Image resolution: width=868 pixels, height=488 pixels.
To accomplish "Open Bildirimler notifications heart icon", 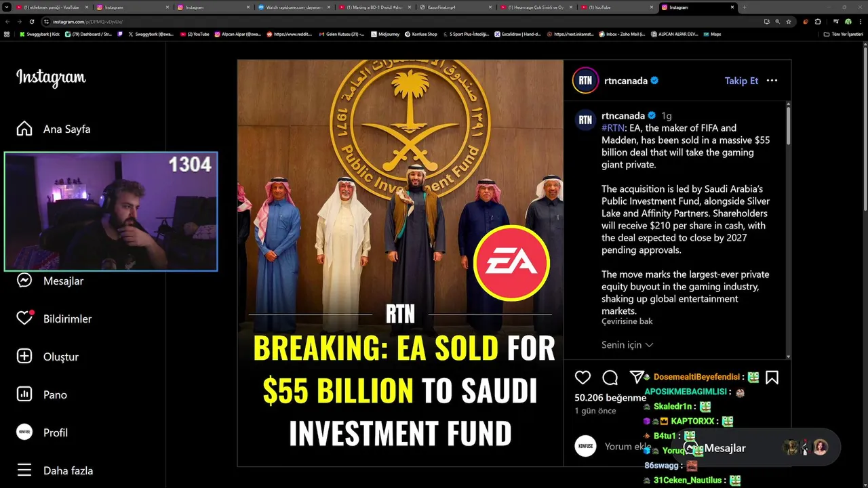I will coord(24,319).
